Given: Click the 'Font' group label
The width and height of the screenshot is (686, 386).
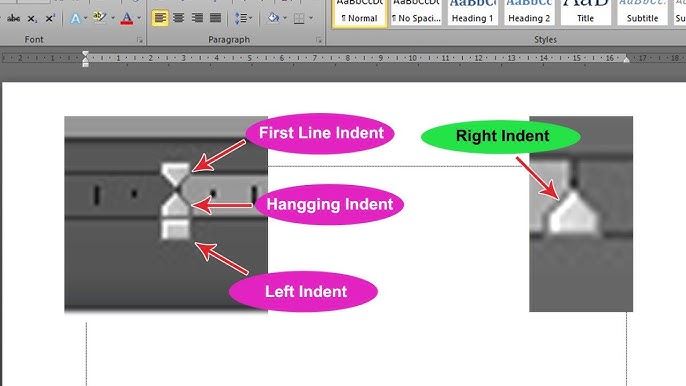Looking at the screenshot, I should click(x=34, y=39).
